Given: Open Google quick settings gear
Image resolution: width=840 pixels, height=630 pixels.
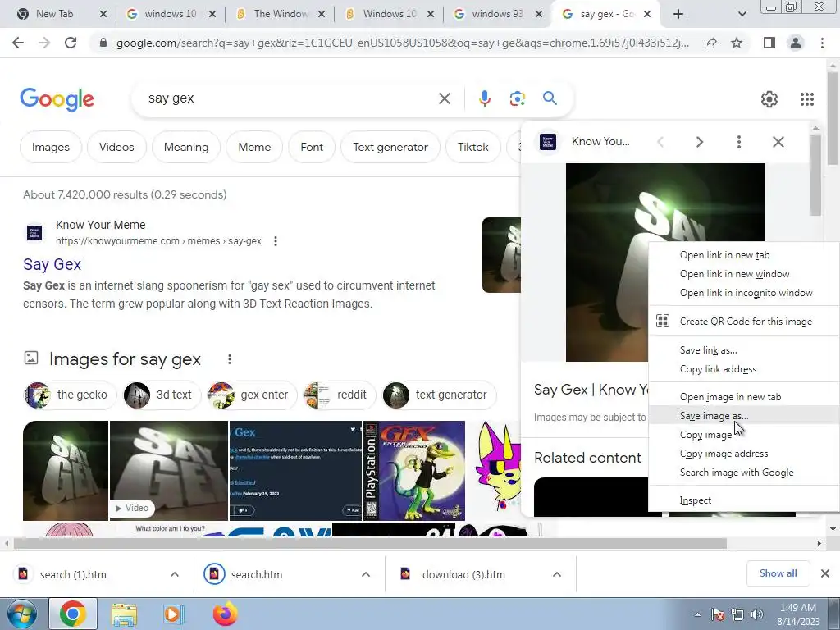Looking at the screenshot, I should click(x=769, y=99).
